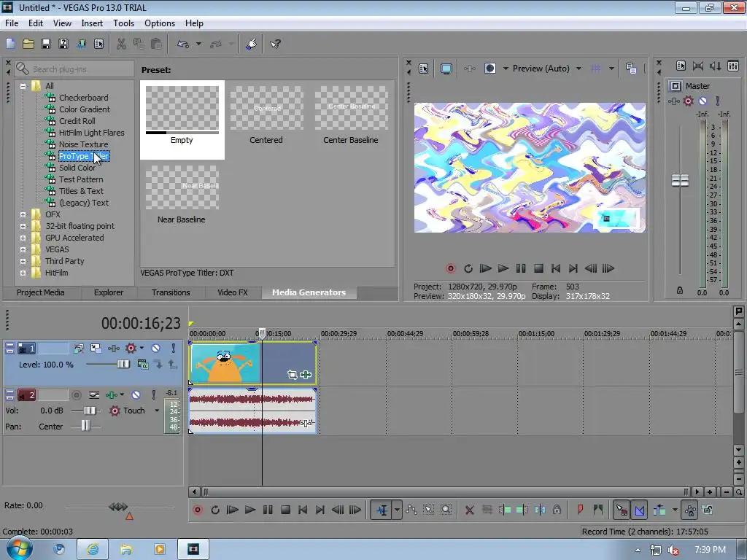
Task: Open the File menu
Action: tap(12, 23)
